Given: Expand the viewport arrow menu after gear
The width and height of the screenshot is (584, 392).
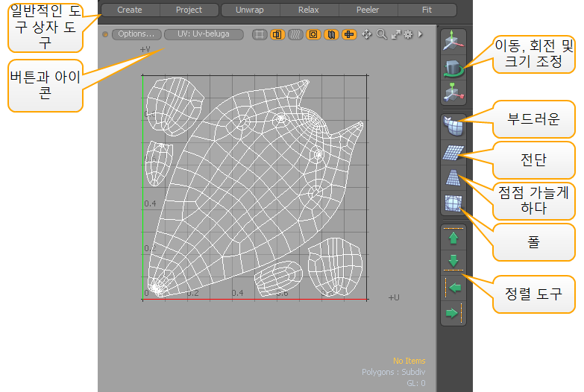Looking at the screenshot, I should [x=420, y=34].
